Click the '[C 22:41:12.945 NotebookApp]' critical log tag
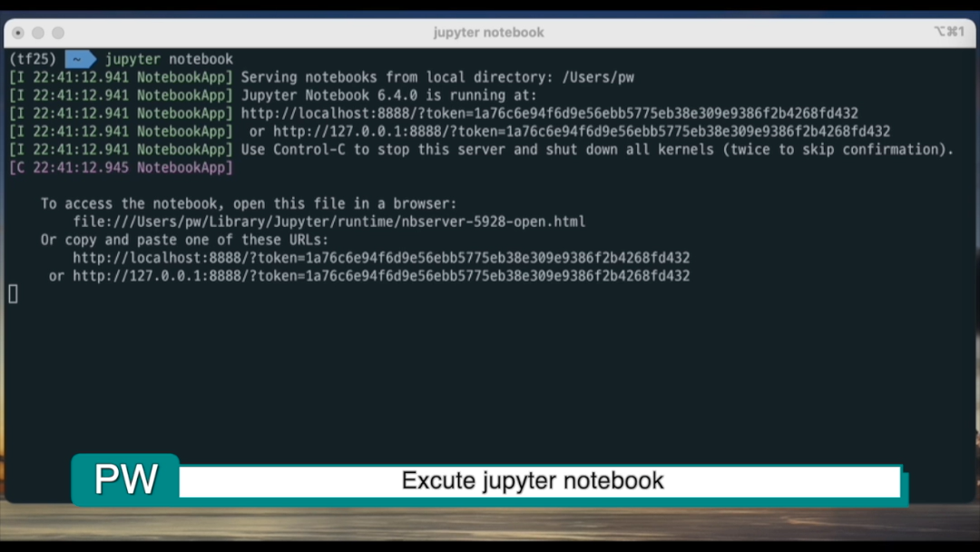The width and height of the screenshot is (980, 552). (121, 168)
